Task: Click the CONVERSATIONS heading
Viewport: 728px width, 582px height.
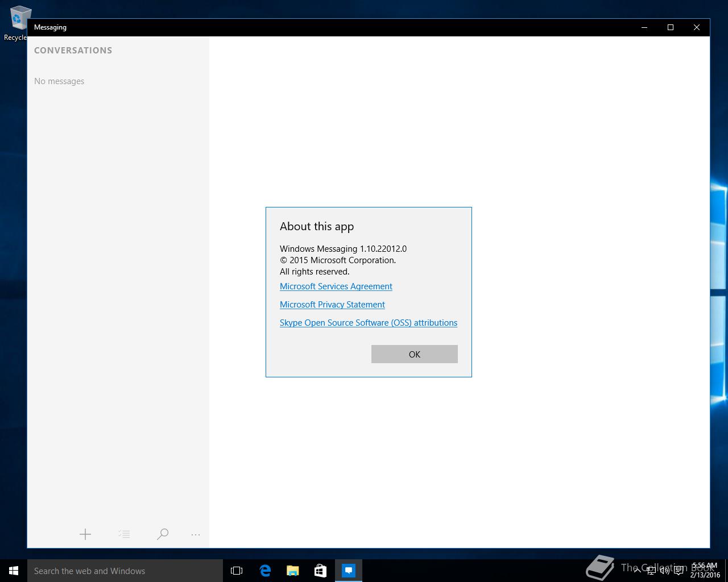Action: pos(73,51)
